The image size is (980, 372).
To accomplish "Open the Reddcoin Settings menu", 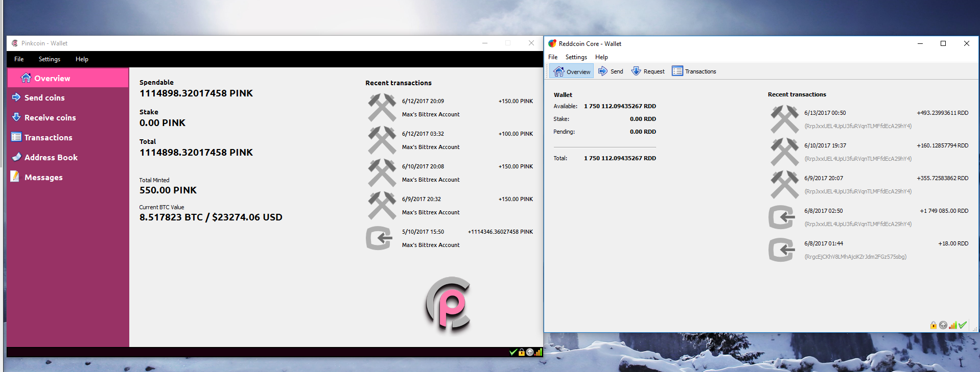I will (576, 57).
